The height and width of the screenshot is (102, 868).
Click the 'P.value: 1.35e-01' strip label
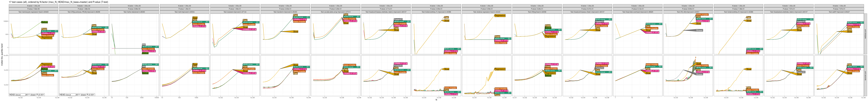[184, 9]
